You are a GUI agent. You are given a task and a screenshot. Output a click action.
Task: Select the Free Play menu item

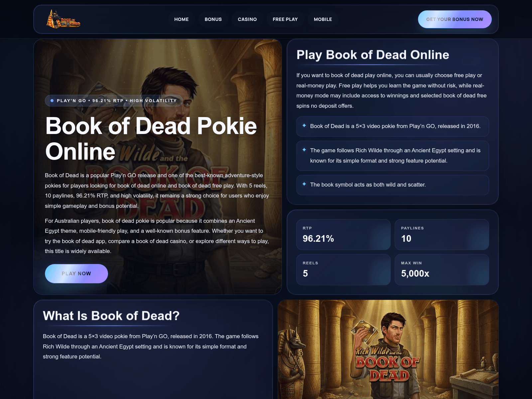tap(285, 19)
